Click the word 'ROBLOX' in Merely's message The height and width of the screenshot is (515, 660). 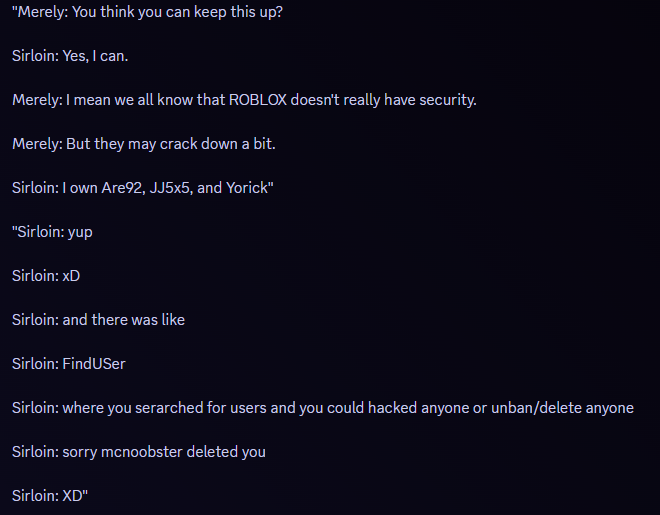tap(258, 100)
